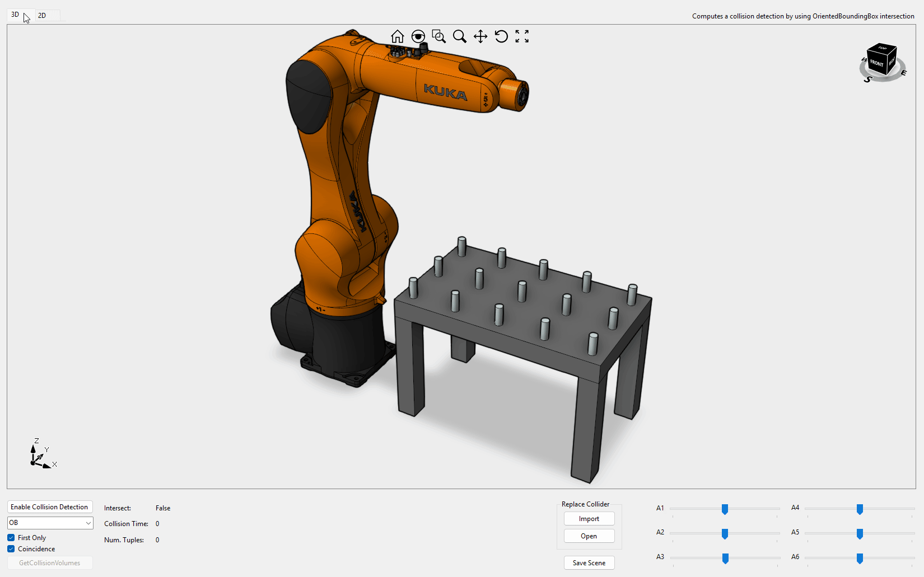Switch to the 2D tab
This screenshot has width=924, height=577.
[42, 16]
